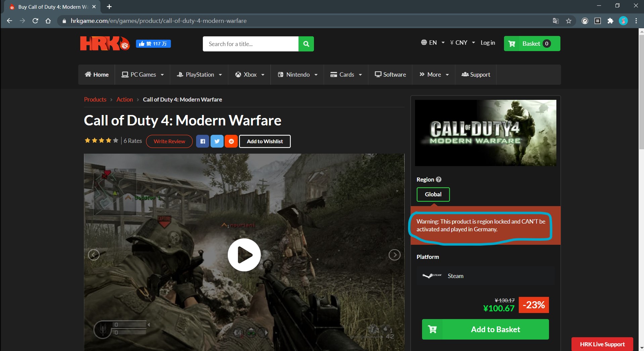Open the Chrome profile avatar
Viewport: 644px width, 351px height.
coord(623,21)
